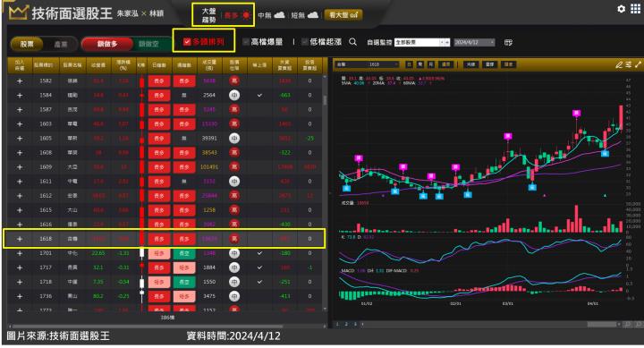Enable the 低檔起漲 checkbox
The image size is (644, 348).
click(305, 42)
